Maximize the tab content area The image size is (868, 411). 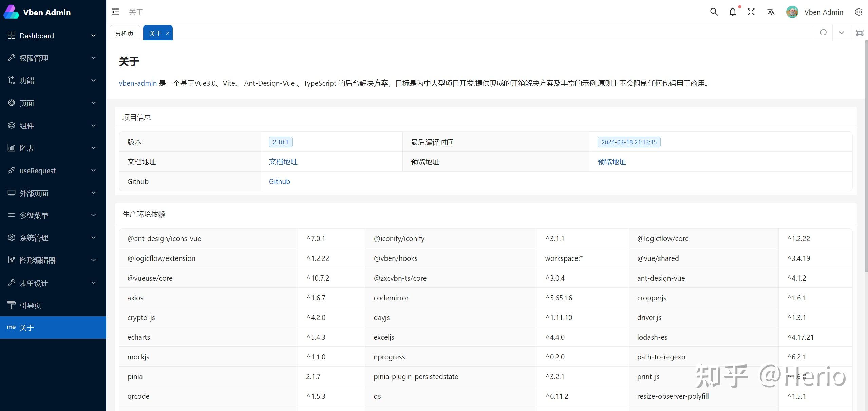(860, 32)
